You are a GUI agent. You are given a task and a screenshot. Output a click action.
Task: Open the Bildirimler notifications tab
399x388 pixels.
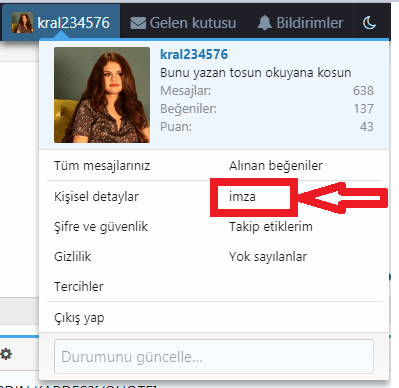pyautogui.click(x=300, y=23)
